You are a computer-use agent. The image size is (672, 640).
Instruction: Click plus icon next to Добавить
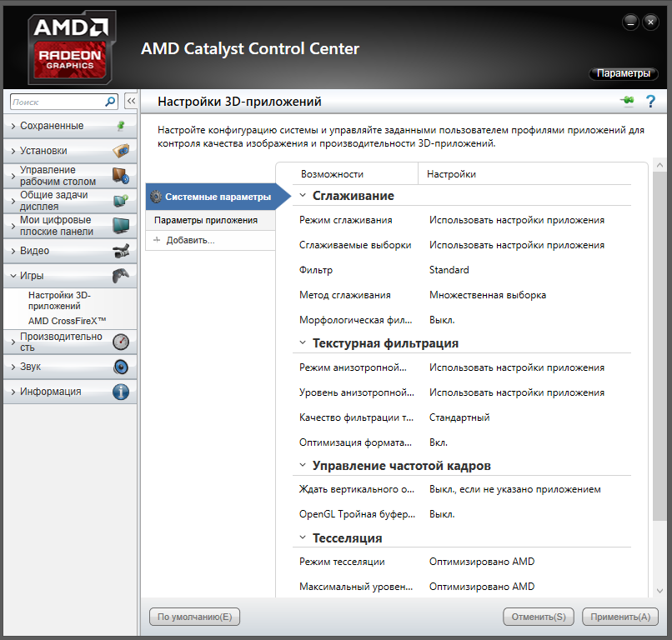[x=157, y=240]
